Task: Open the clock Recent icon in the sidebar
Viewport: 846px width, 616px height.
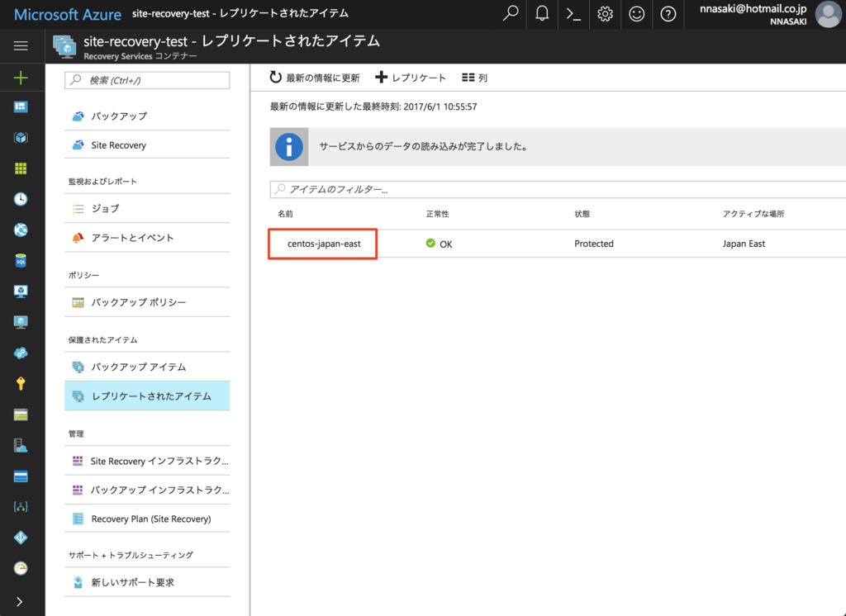Action: coord(21,199)
